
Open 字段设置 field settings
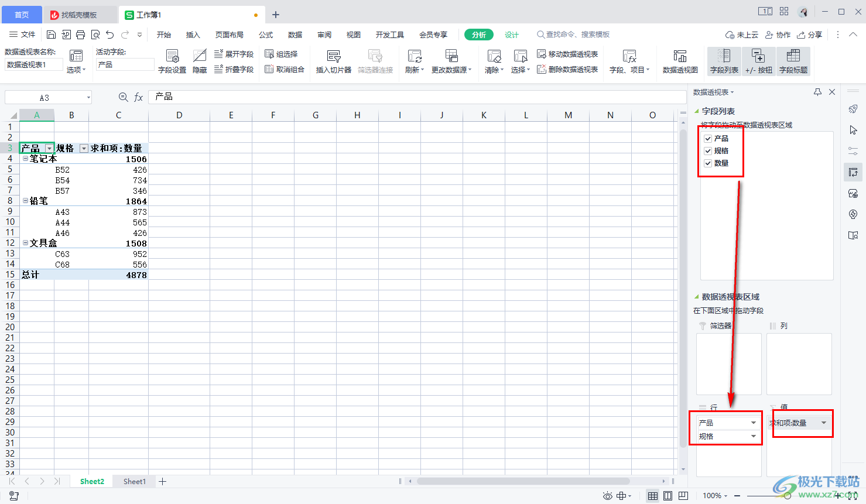(172, 61)
